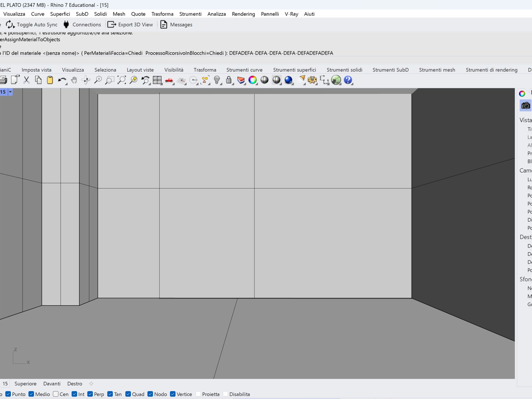Open the Superfici menu
The width and height of the screenshot is (532, 399).
point(60,14)
